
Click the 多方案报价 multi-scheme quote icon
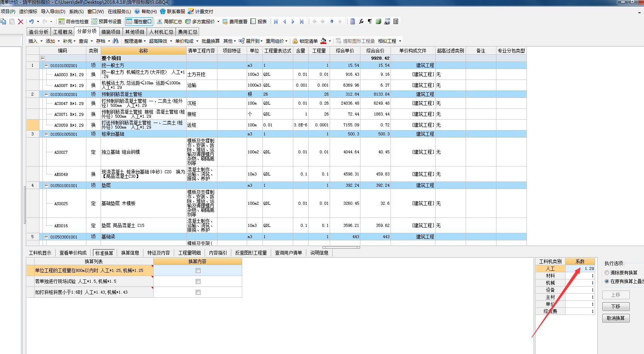[x=188, y=21]
